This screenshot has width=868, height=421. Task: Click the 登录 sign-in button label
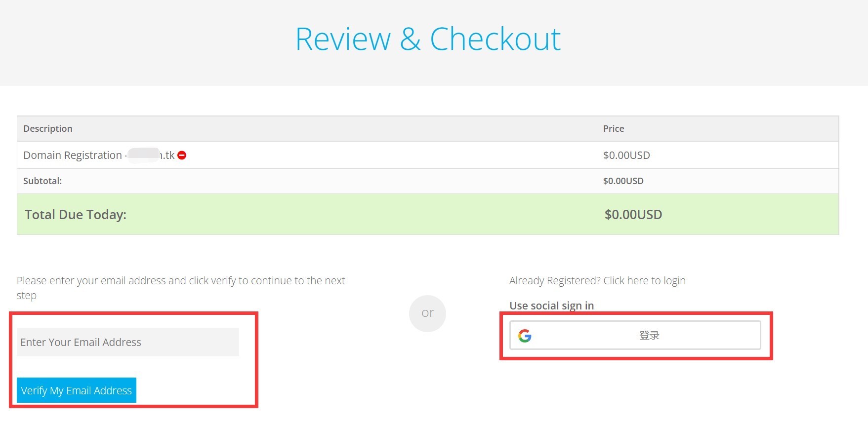pos(649,336)
